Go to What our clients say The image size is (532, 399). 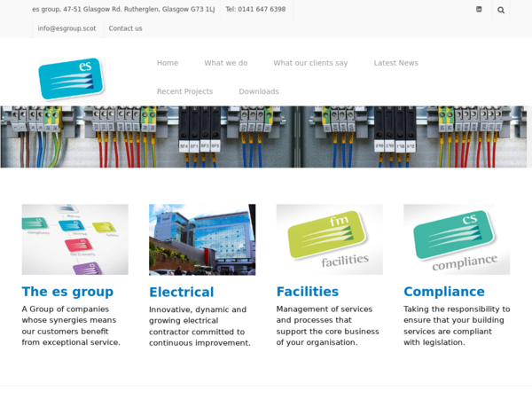coord(310,63)
